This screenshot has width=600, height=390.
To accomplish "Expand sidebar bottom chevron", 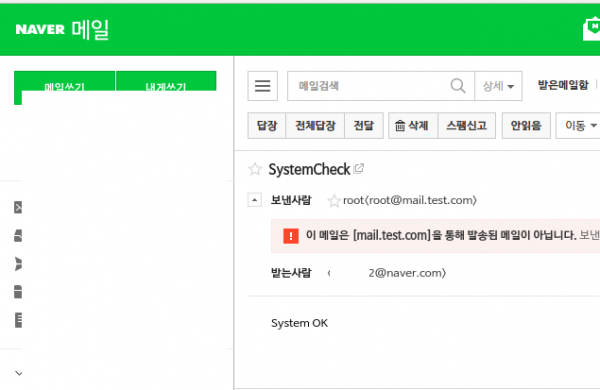I will pyautogui.click(x=19, y=373).
